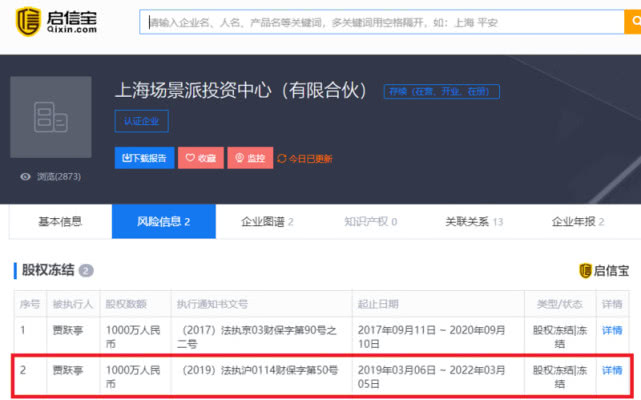
Task: Click the 监控 monitor button
Action: [250, 158]
